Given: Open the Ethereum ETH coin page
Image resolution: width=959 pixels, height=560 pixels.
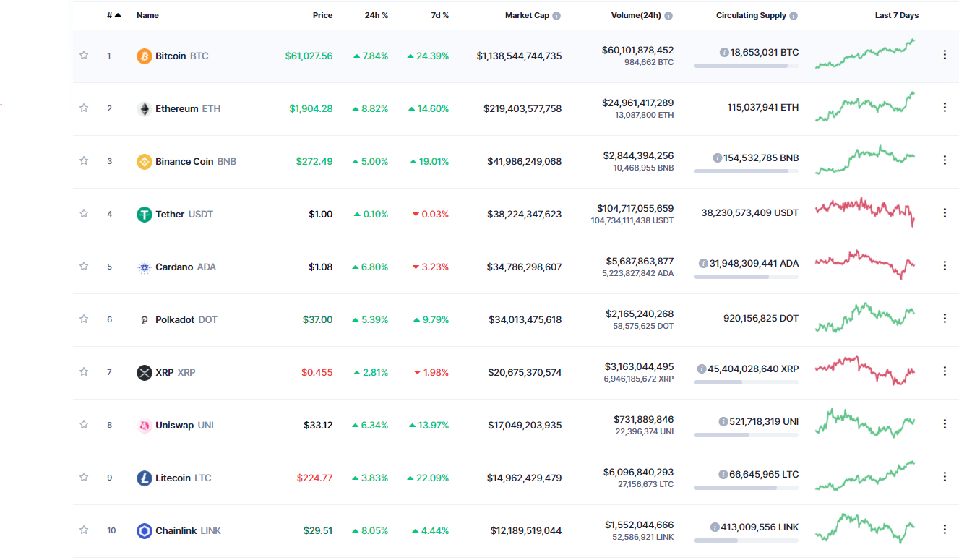Looking at the screenshot, I should [188, 108].
